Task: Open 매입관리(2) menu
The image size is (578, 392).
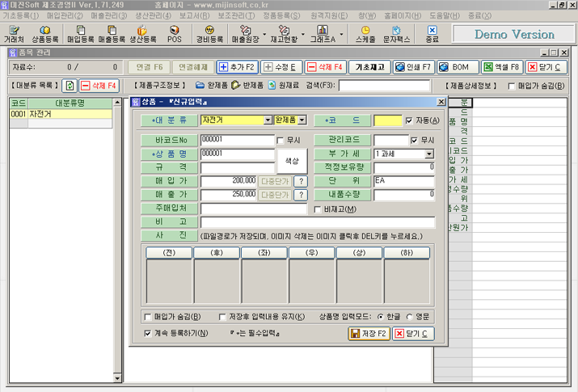Action: tap(65, 16)
